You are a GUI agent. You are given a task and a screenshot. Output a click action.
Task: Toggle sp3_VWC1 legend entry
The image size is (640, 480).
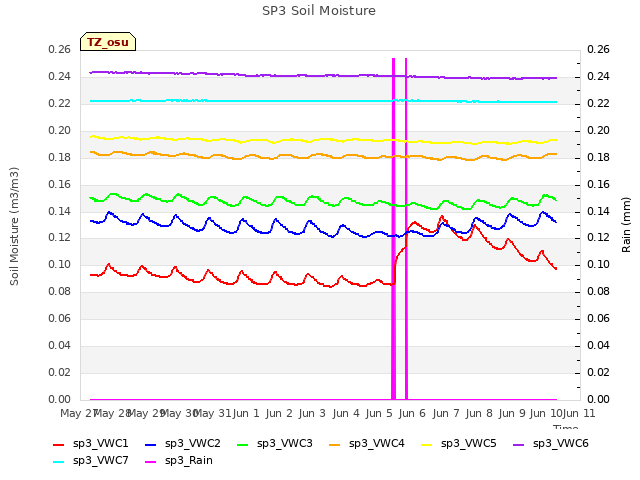91,444
